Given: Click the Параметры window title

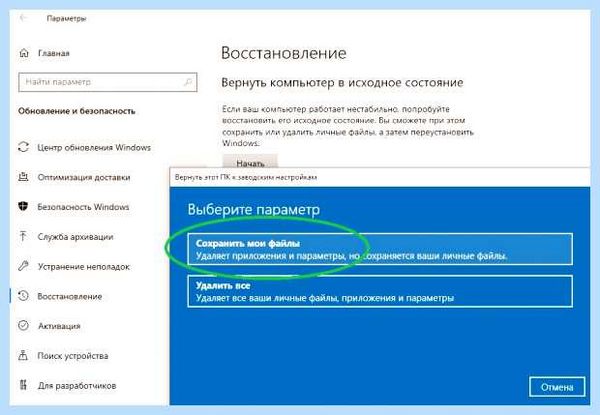Looking at the screenshot, I should tap(66, 18).
